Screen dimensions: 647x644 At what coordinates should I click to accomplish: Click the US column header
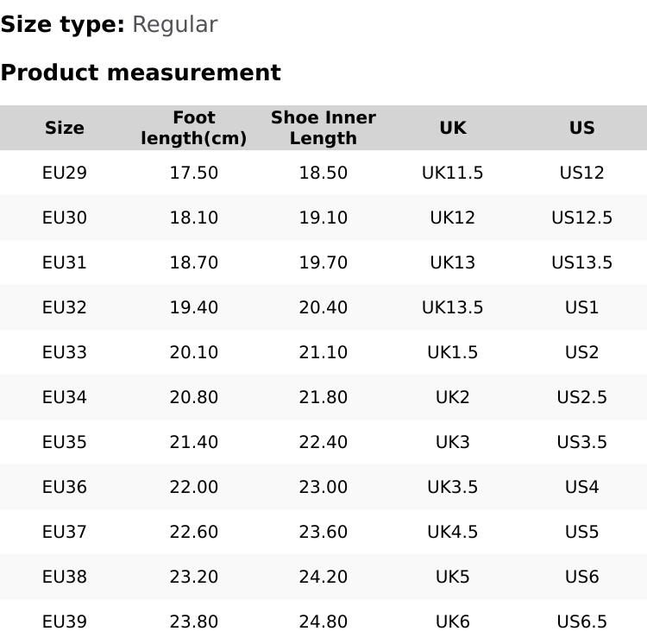[582, 128]
